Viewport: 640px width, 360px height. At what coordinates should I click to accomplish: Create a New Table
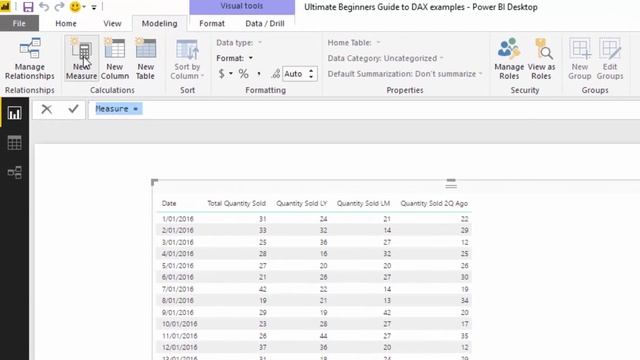click(x=145, y=59)
